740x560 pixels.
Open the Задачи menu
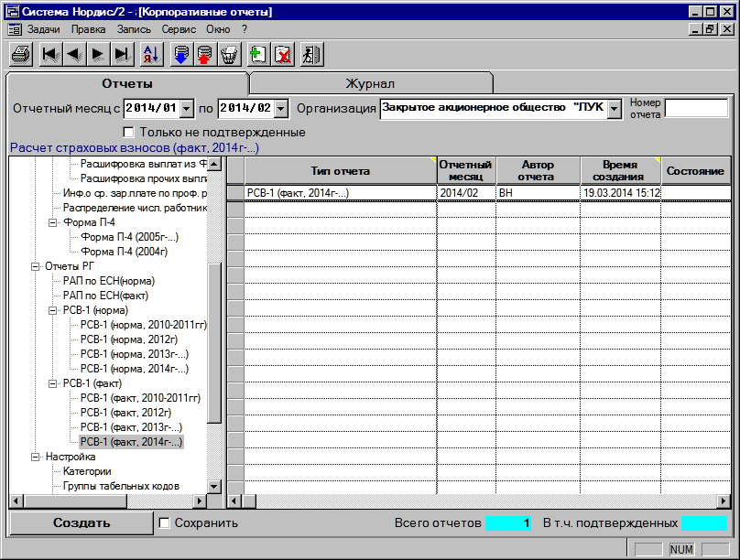pos(43,29)
